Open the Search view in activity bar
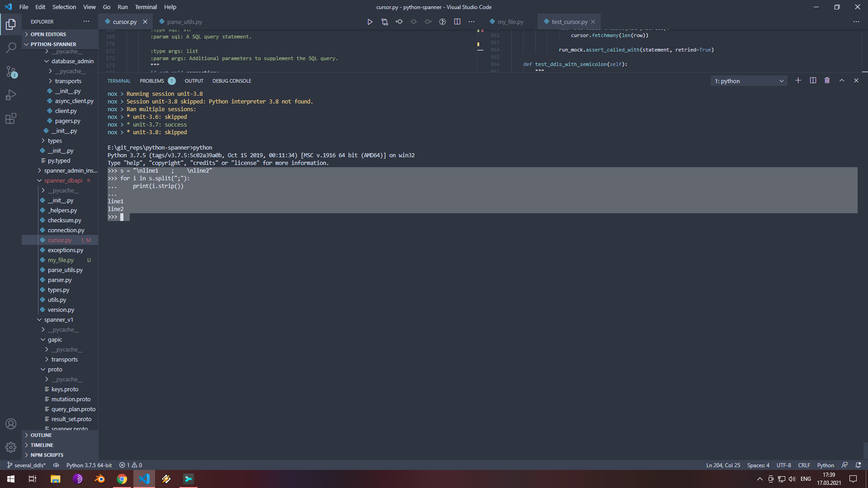 [x=11, y=47]
